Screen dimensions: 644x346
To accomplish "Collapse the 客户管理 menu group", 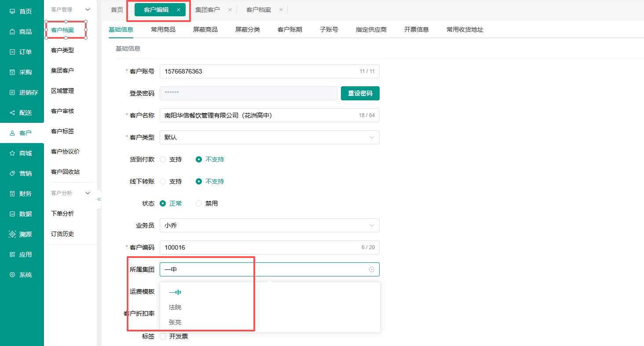I will [88, 9].
